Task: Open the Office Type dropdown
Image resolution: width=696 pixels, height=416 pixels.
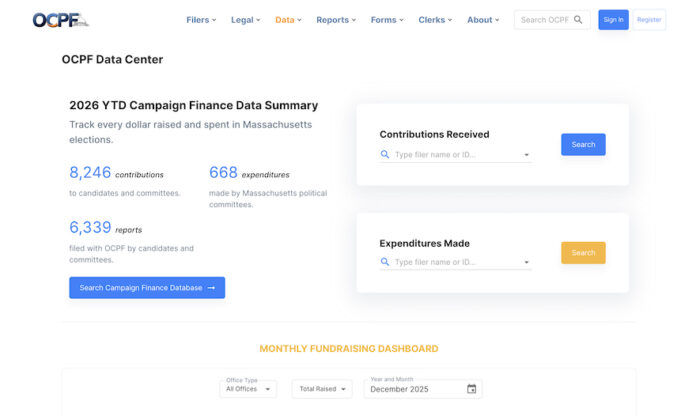Action: coord(243,388)
